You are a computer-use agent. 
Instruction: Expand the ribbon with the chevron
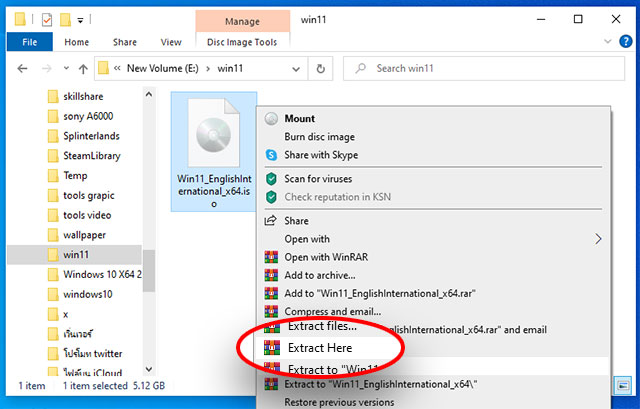(x=608, y=41)
